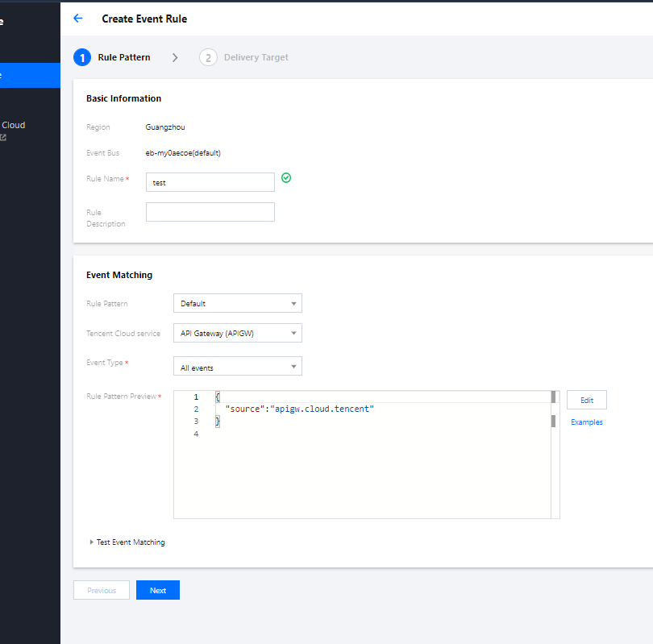Click the Previous button

102,590
